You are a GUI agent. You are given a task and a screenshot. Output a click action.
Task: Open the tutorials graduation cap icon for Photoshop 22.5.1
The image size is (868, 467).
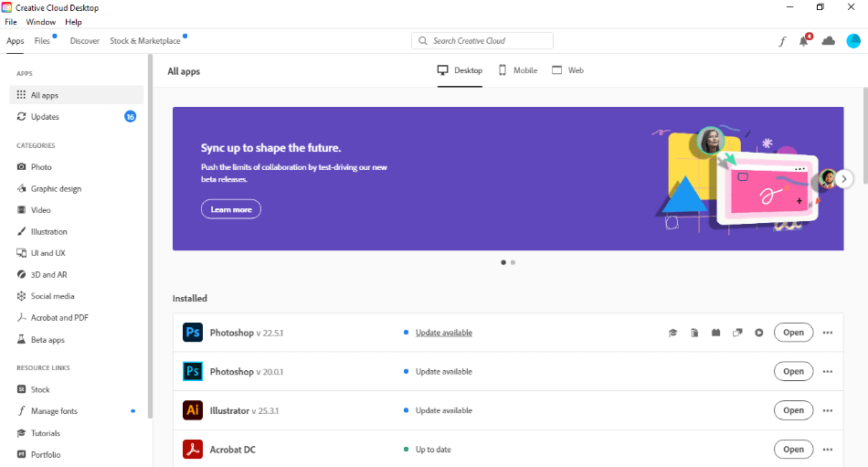point(672,333)
